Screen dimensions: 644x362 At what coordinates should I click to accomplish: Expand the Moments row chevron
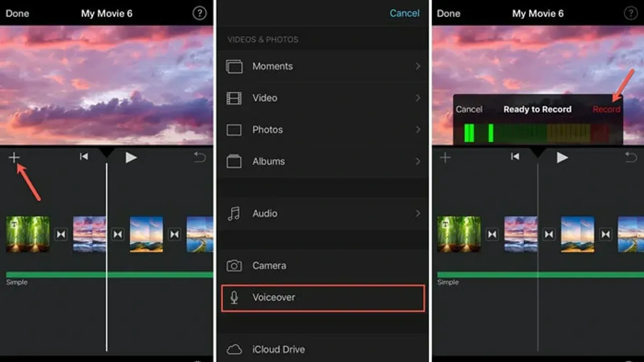418,67
